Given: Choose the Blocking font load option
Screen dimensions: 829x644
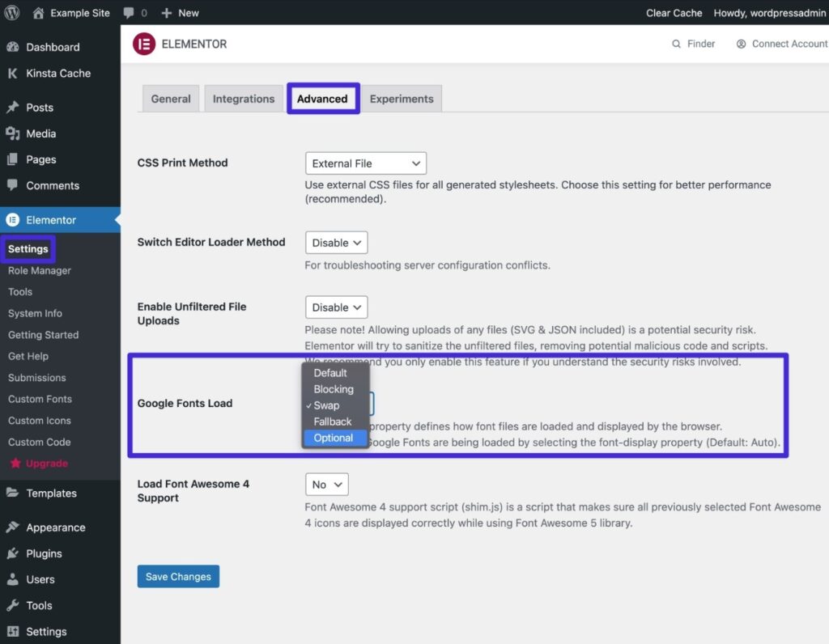Looking at the screenshot, I should 334,389.
